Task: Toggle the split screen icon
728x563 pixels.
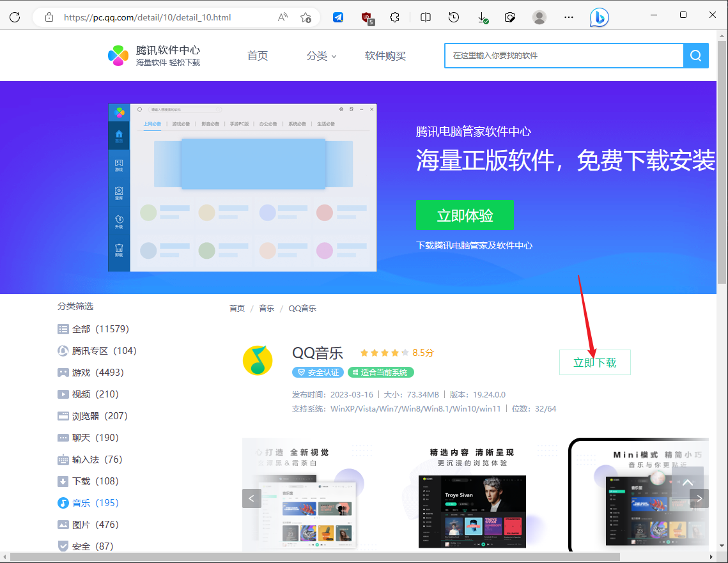Action: pyautogui.click(x=425, y=17)
